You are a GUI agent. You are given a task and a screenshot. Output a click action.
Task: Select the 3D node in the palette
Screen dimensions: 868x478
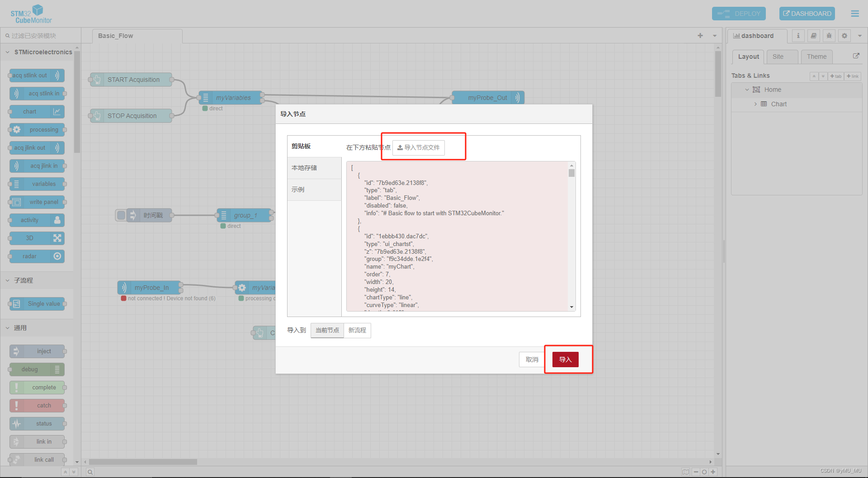pyautogui.click(x=36, y=238)
